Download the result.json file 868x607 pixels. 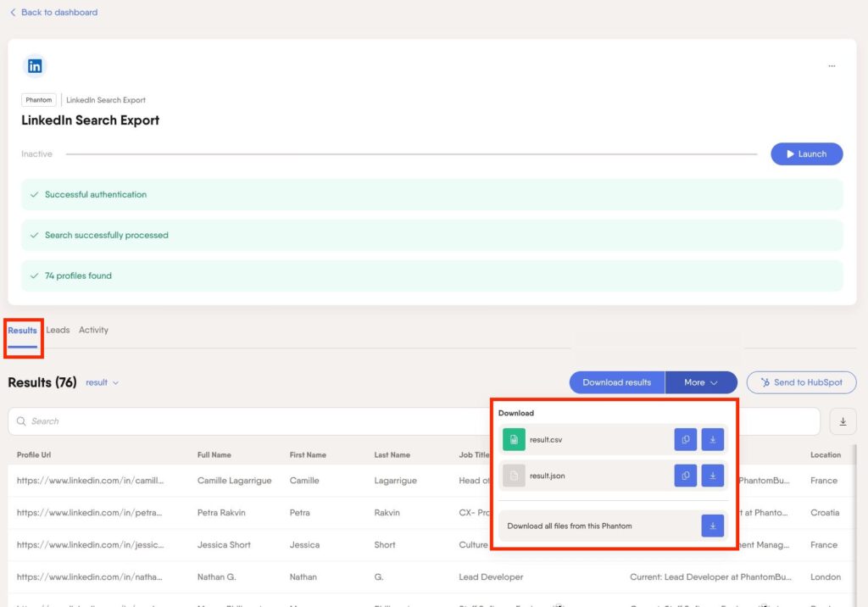pyautogui.click(x=713, y=476)
